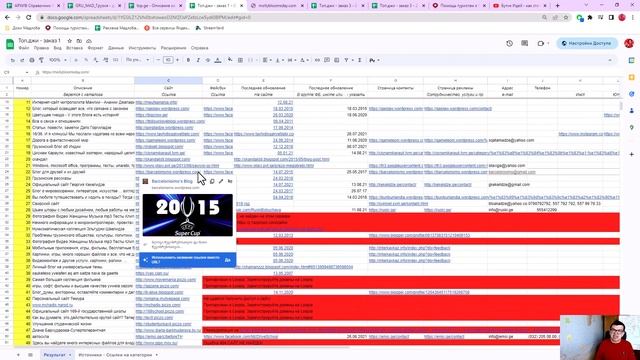Click the 2015 Super Cup preview thumbnail
The height and width of the screenshot is (360, 640).
(187, 215)
